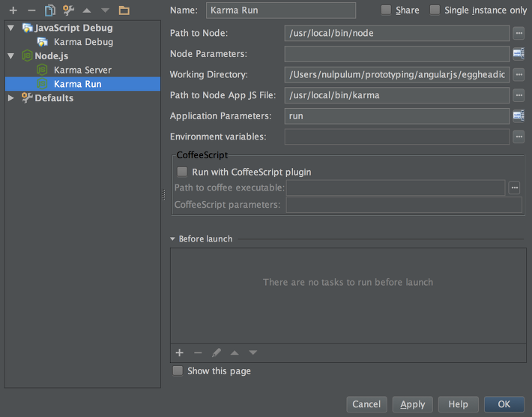Select the Karma Debug configuration

(x=83, y=42)
